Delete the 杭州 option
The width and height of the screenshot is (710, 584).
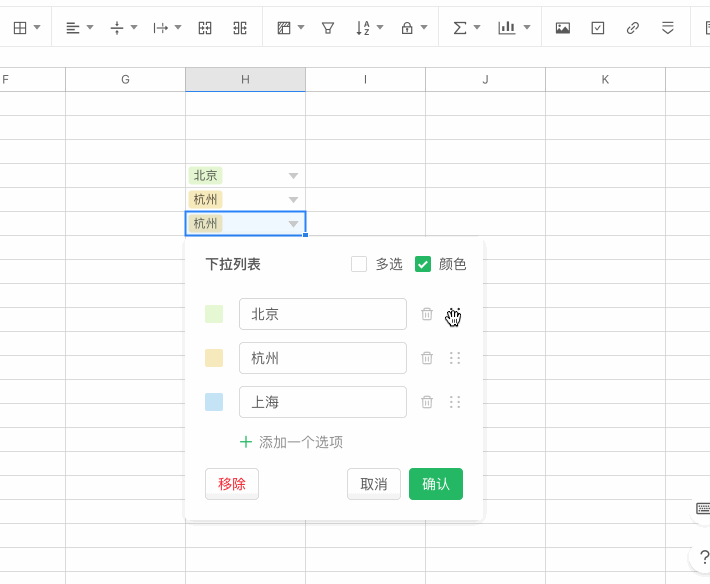(x=427, y=358)
